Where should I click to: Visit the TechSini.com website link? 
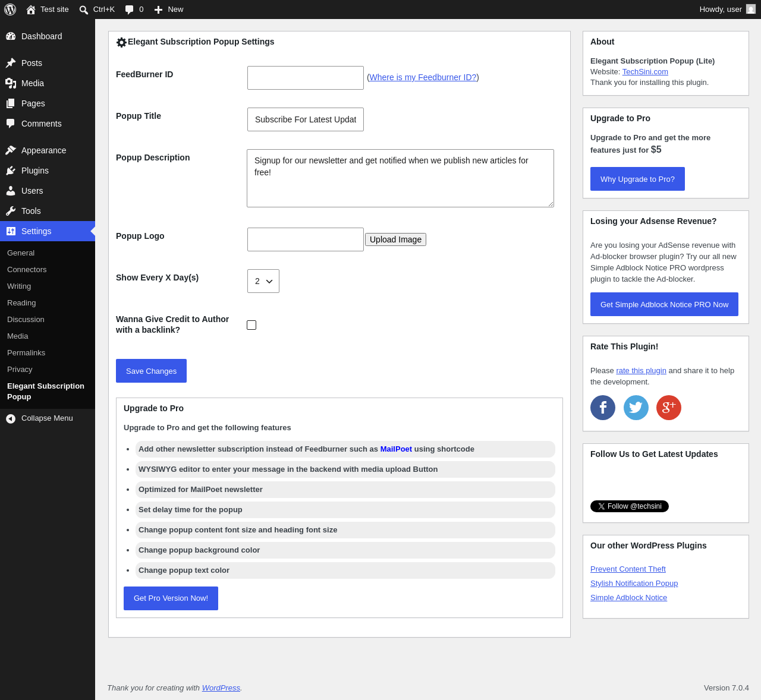[645, 72]
